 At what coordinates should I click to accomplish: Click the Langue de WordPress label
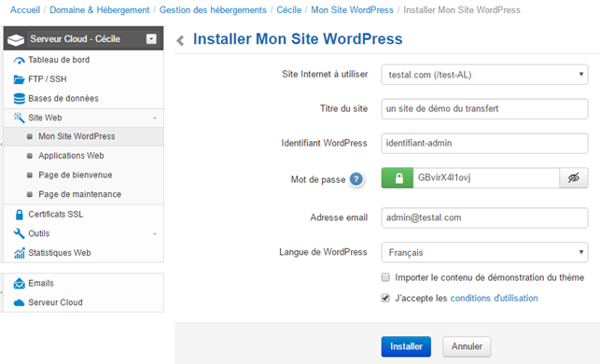pos(323,252)
